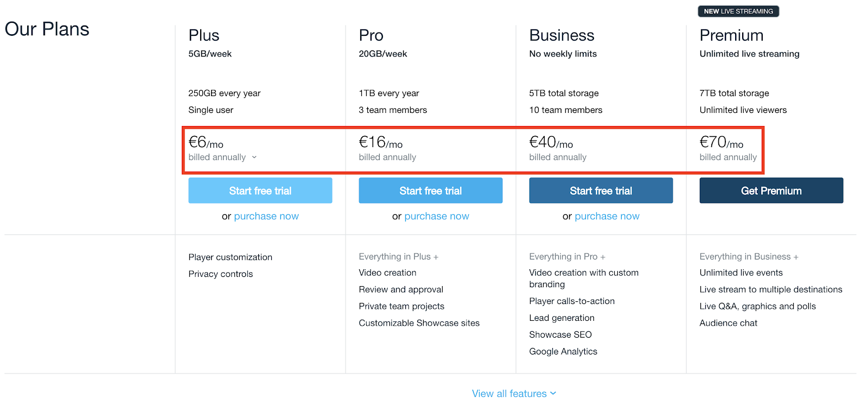The height and width of the screenshot is (399, 868).
Task: Click the Plus plan title
Action: [204, 35]
